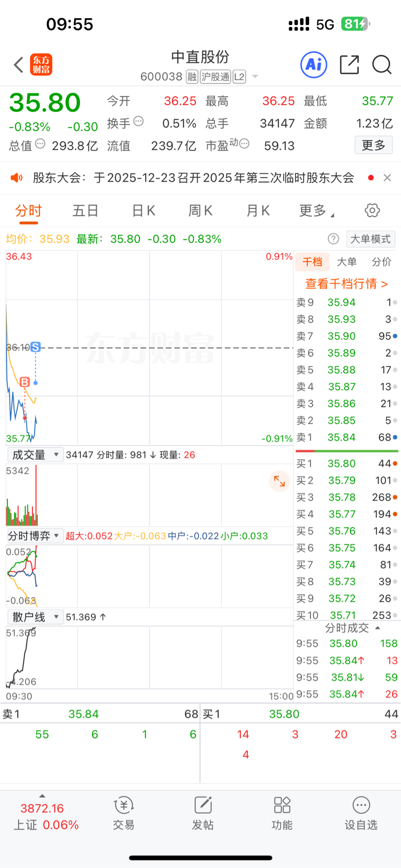Image resolution: width=401 pixels, height=868 pixels.
Task: Toggle 大单模式 button
Action: (371, 239)
